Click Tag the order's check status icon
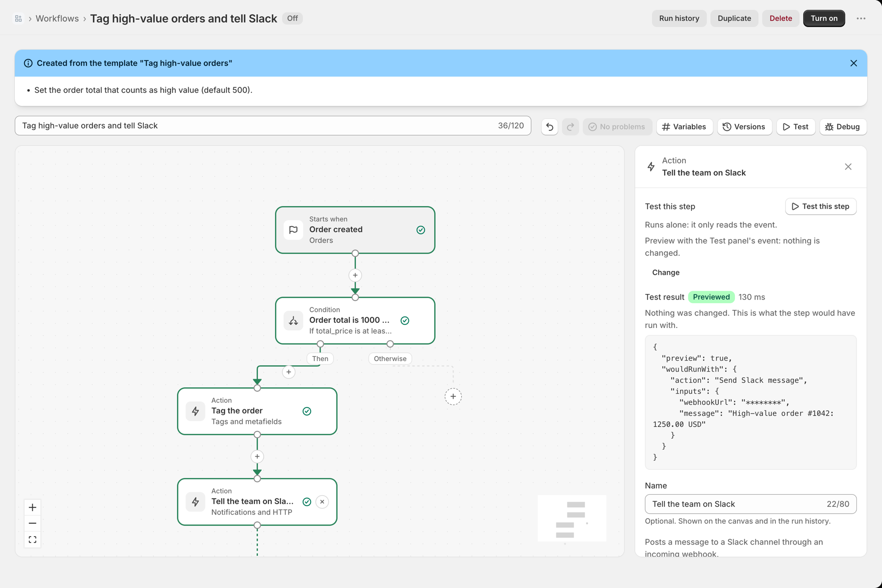 [x=307, y=411]
